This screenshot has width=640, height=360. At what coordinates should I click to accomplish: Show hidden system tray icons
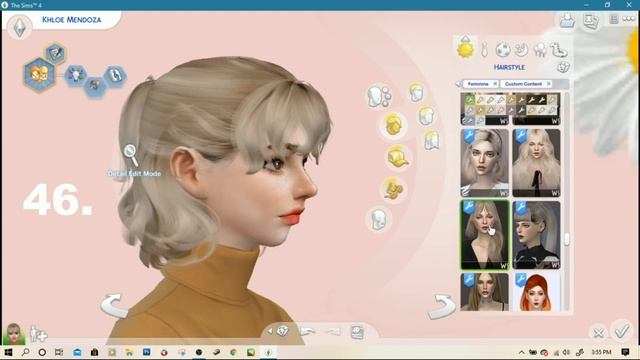click(521, 353)
